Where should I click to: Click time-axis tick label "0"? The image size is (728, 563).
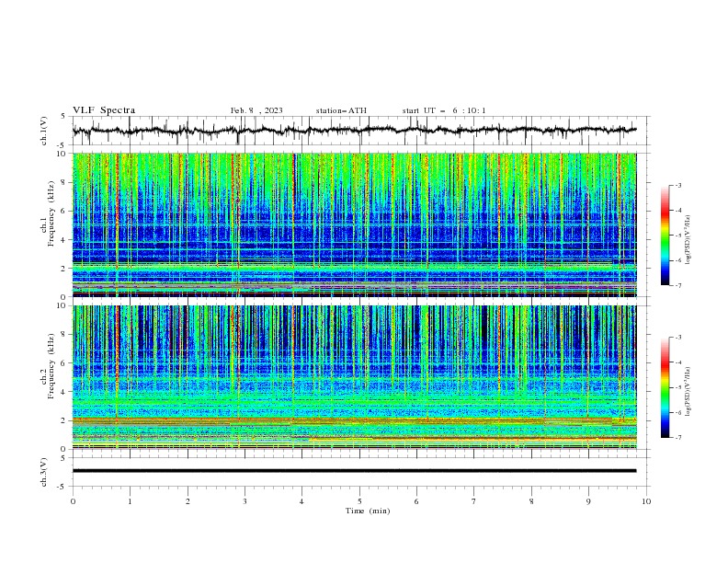tap(73, 501)
